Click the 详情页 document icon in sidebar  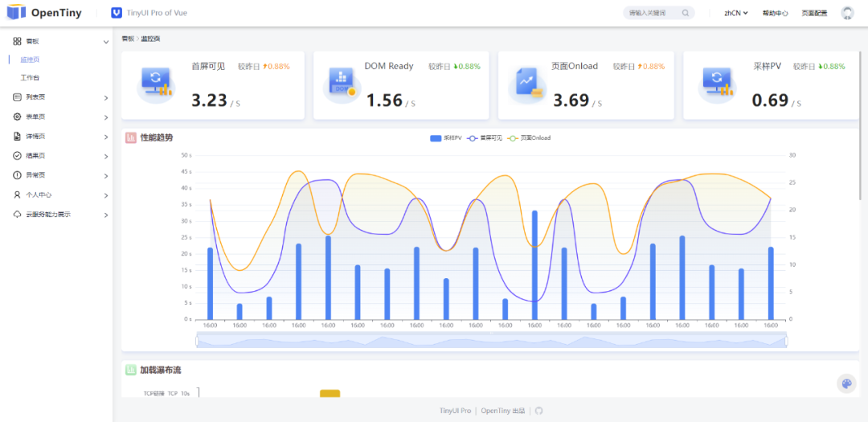click(17, 136)
